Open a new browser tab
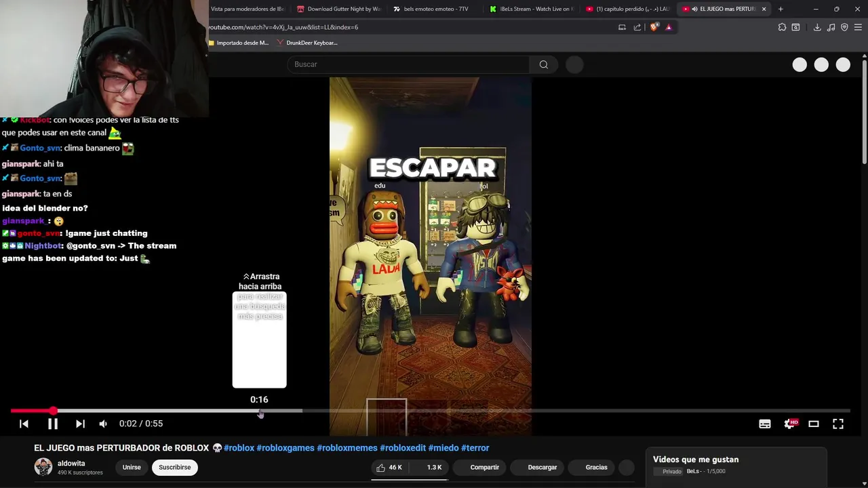This screenshot has height=488, width=868. point(781,9)
